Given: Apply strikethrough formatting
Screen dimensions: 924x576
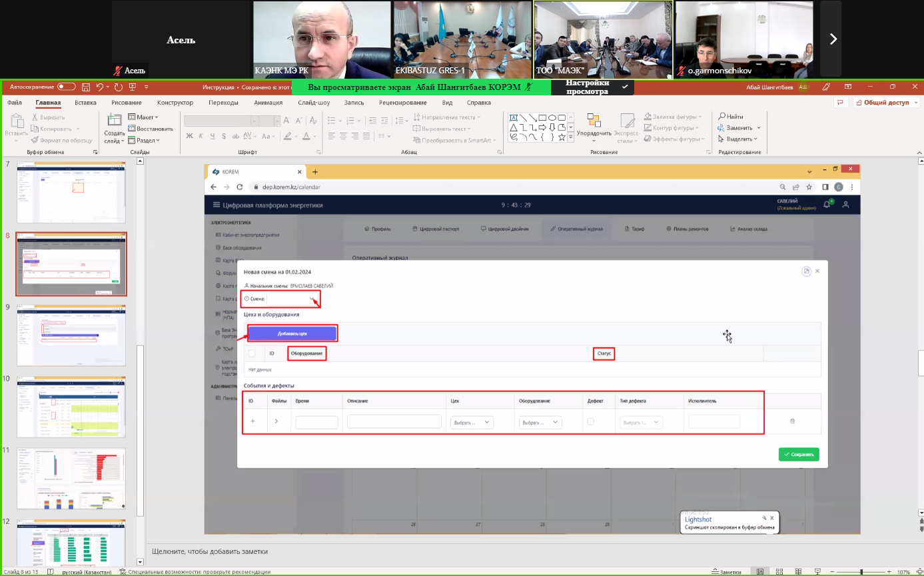Looking at the screenshot, I should [x=234, y=135].
